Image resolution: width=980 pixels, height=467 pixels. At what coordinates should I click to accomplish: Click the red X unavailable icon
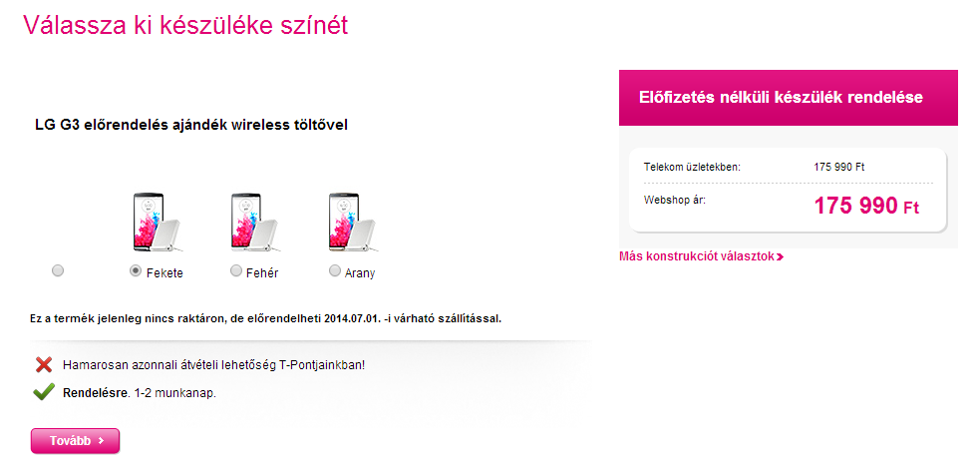coord(44,364)
